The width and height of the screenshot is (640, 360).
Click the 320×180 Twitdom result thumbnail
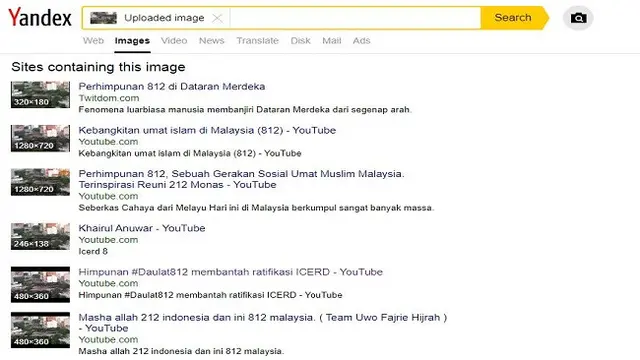40,95
